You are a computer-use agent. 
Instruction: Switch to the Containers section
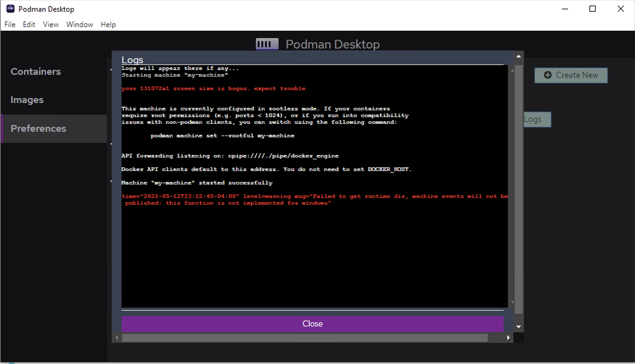(x=36, y=71)
